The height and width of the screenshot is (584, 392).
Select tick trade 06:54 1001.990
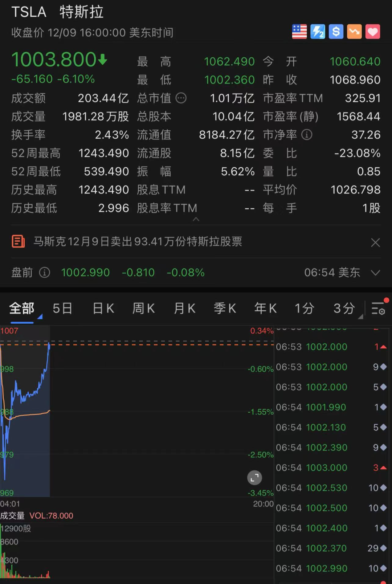click(x=331, y=407)
